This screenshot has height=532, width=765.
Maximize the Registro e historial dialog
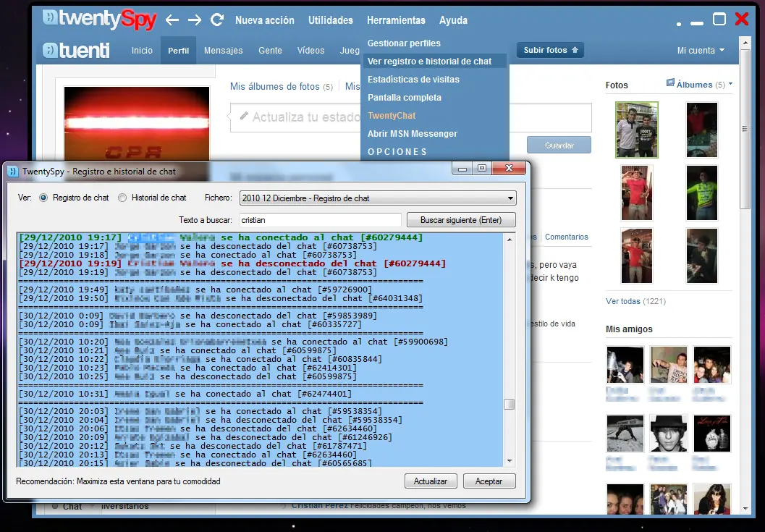[x=482, y=168]
